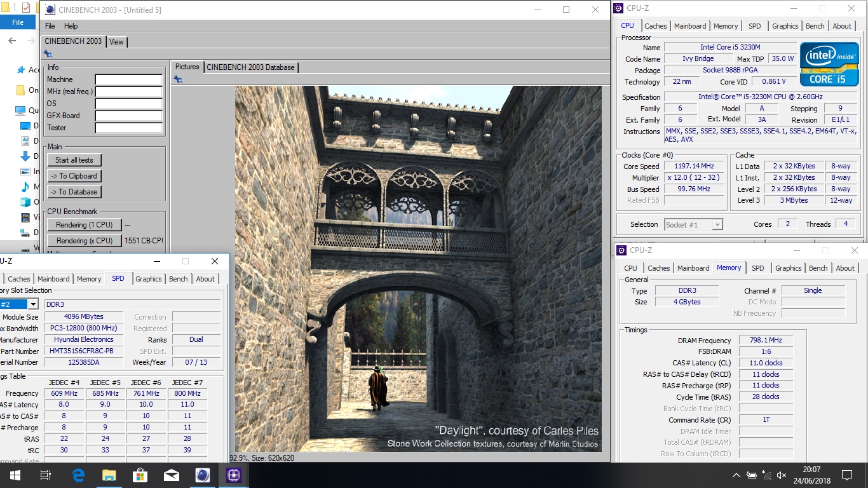Switch to CPU-Z via its taskbar icon
Screen dimensions: 868x488
[x=234, y=475]
